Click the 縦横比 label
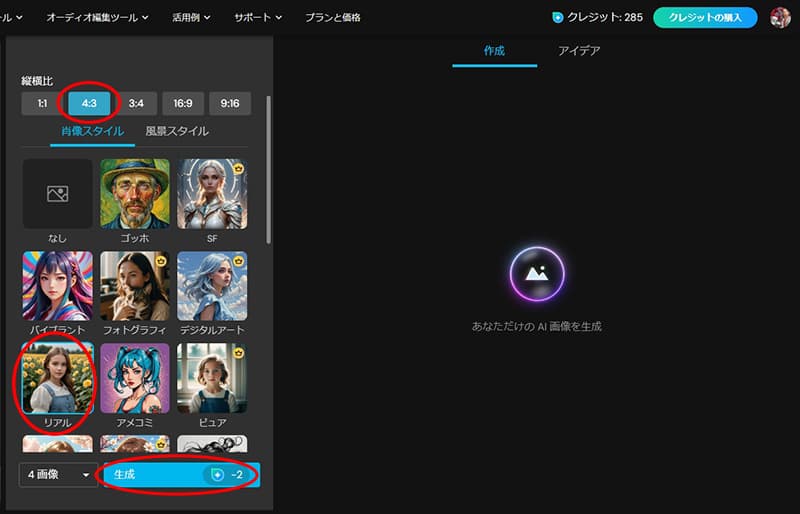Image resolution: width=800 pixels, height=514 pixels. [37, 81]
